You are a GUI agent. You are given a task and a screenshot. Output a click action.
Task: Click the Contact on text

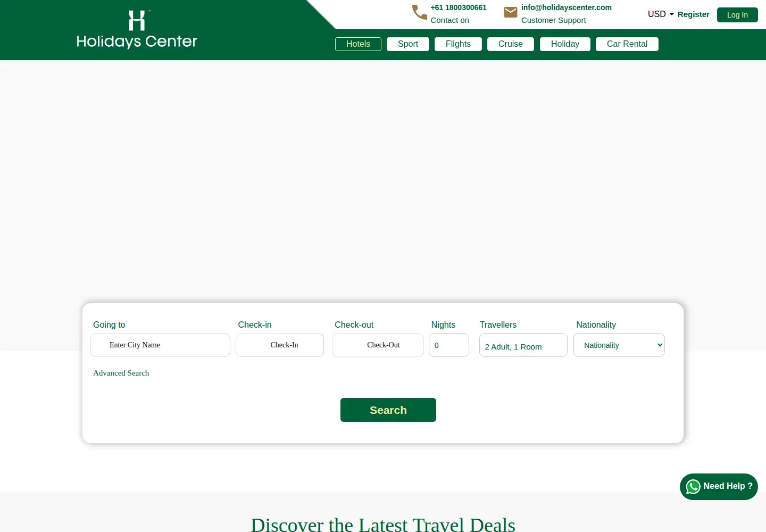pyautogui.click(x=450, y=20)
